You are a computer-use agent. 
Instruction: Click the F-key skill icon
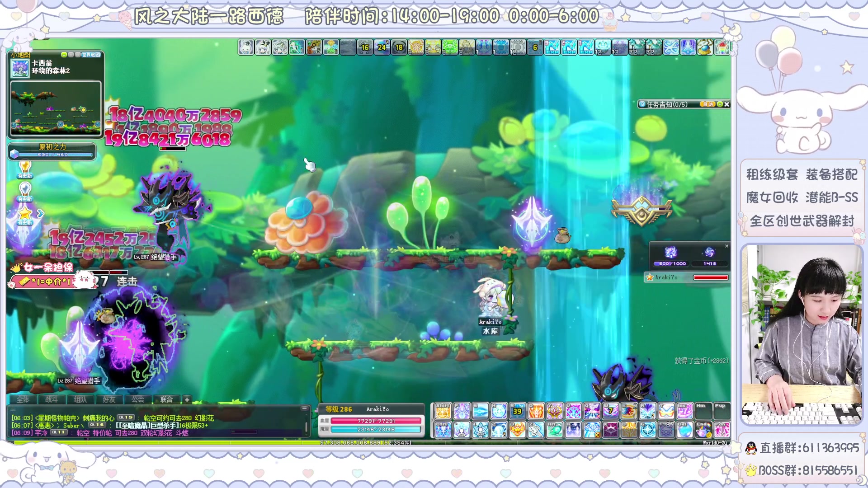[x=462, y=411]
